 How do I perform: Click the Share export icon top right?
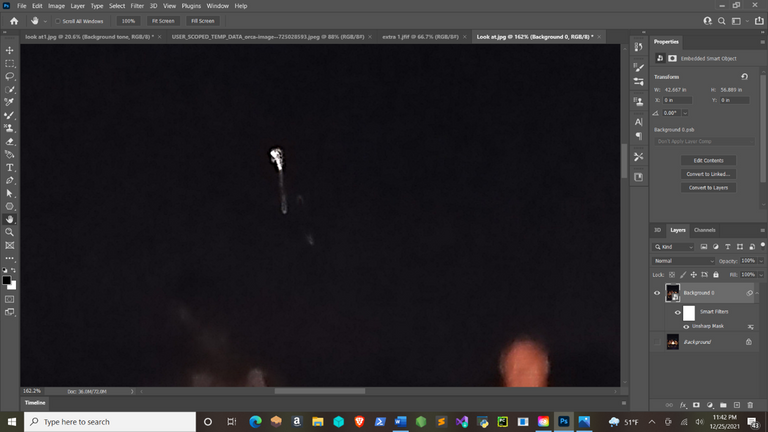[759, 21]
